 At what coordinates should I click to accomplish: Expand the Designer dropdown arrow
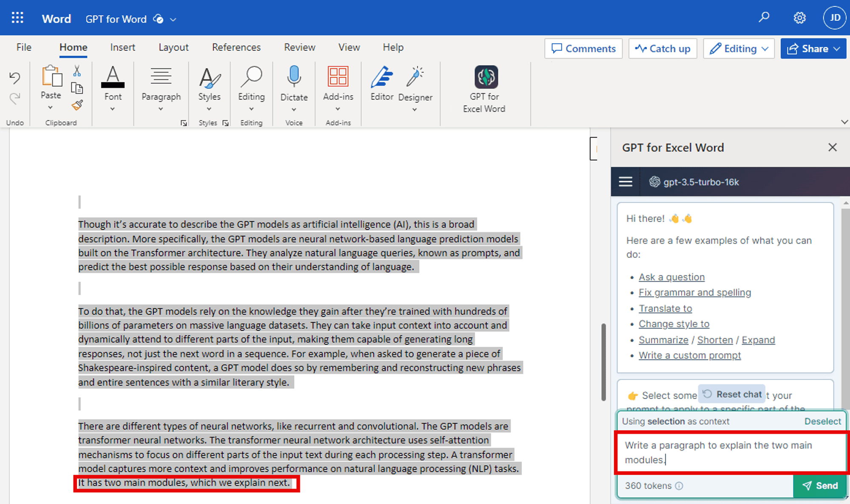point(414,110)
